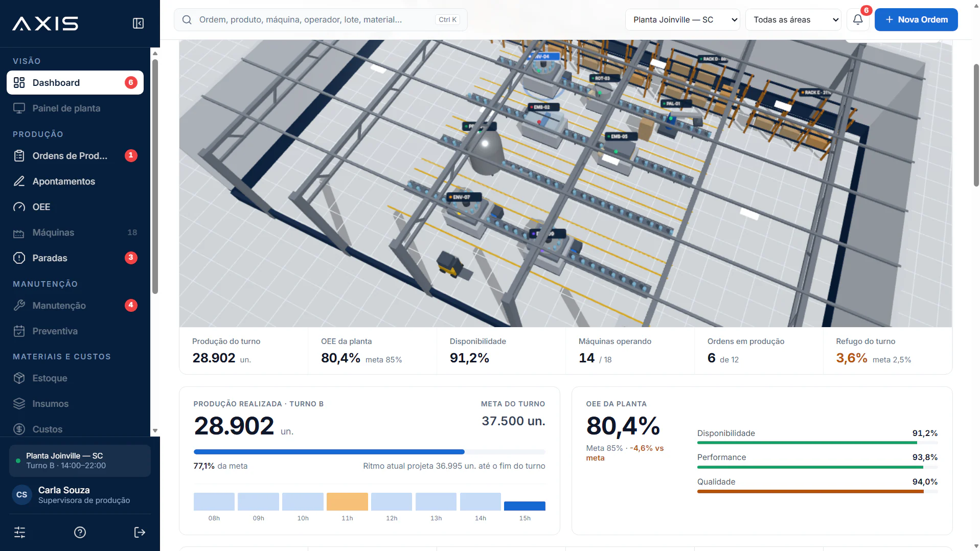Screen dimensions: 980x551
Task: Click the Máquinas operando 14 value
Action: [586, 358]
